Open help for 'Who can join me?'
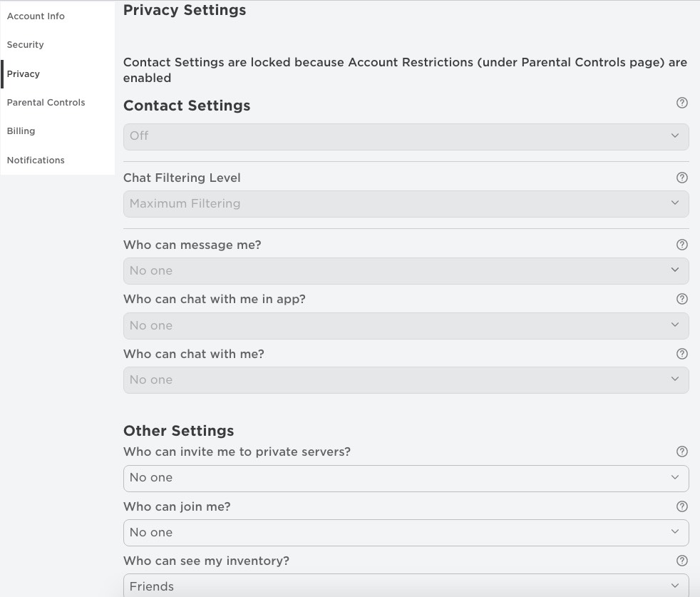The image size is (700, 597). (682, 506)
